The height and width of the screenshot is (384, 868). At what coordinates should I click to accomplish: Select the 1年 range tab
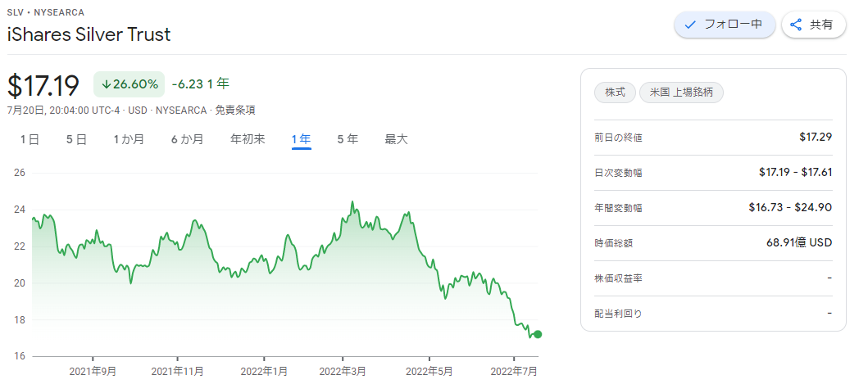point(301,139)
